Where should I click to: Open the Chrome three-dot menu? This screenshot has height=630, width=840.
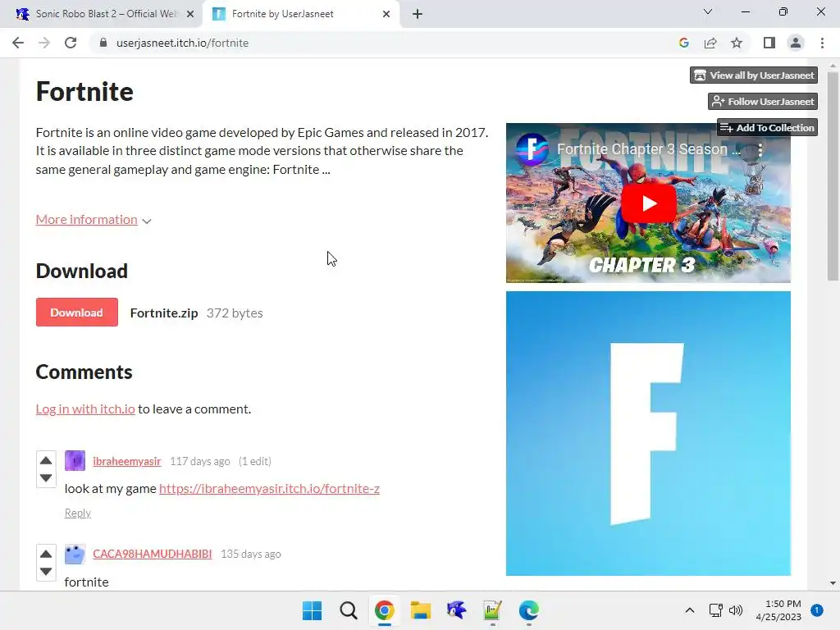822,43
